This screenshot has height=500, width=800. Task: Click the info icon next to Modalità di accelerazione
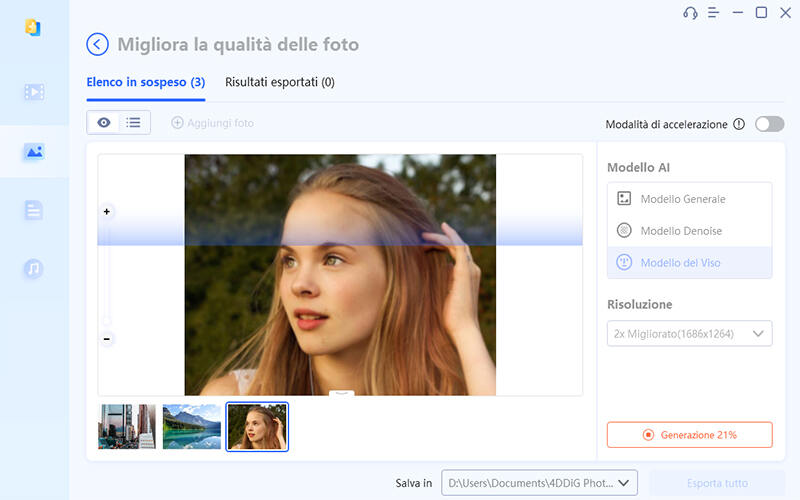[739, 124]
